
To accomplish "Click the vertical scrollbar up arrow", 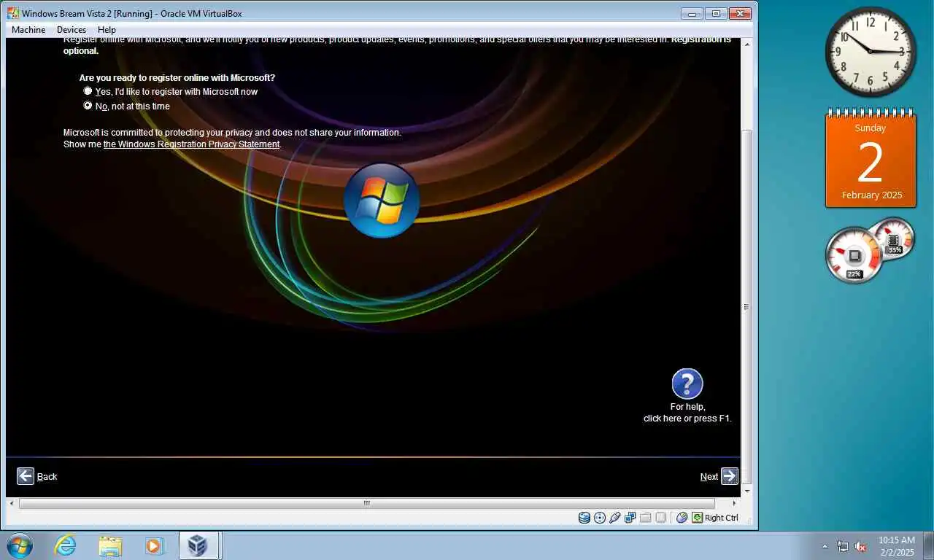I will (x=746, y=44).
